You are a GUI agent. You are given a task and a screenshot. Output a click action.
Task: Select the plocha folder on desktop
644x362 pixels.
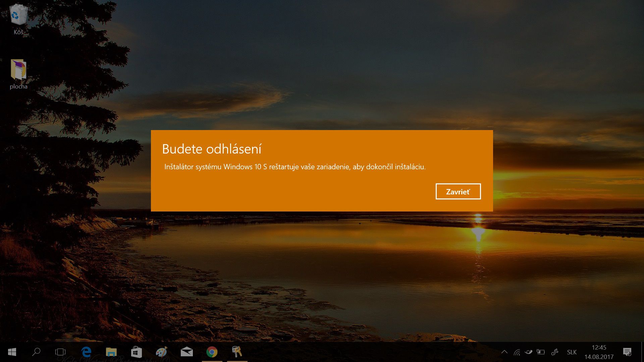click(18, 74)
